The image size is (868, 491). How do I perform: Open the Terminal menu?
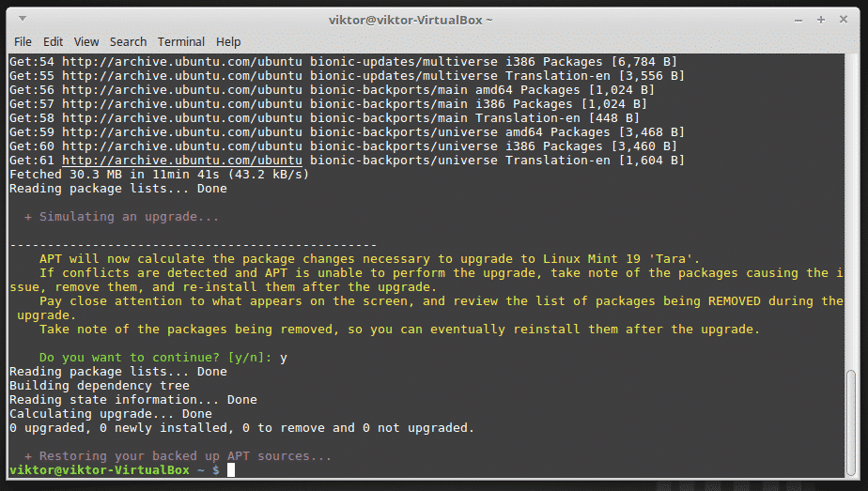point(181,42)
